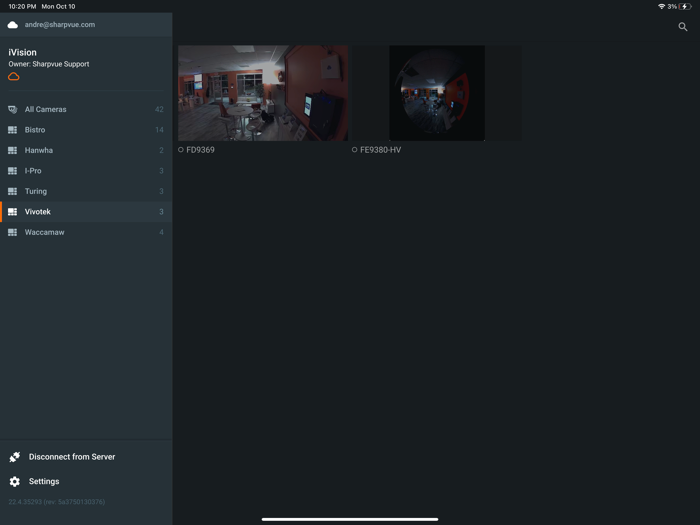Click the Waccamaw layout grid icon
The width and height of the screenshot is (700, 525).
[x=12, y=233]
